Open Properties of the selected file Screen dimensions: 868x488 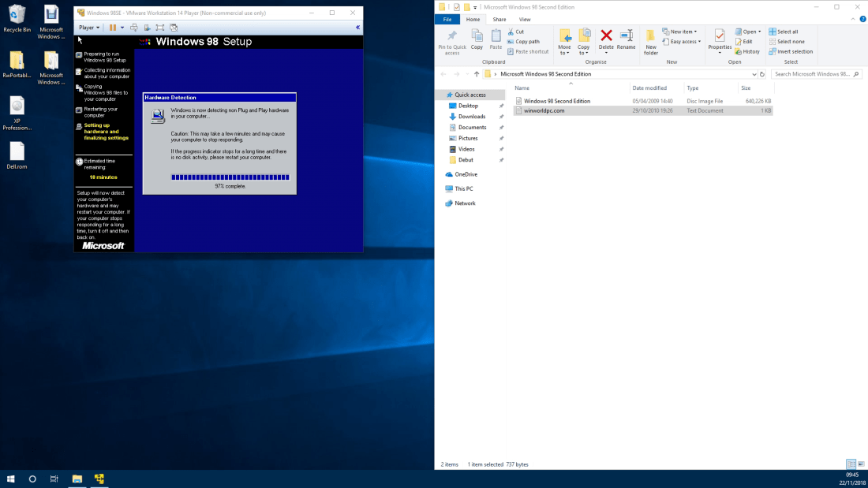720,42
